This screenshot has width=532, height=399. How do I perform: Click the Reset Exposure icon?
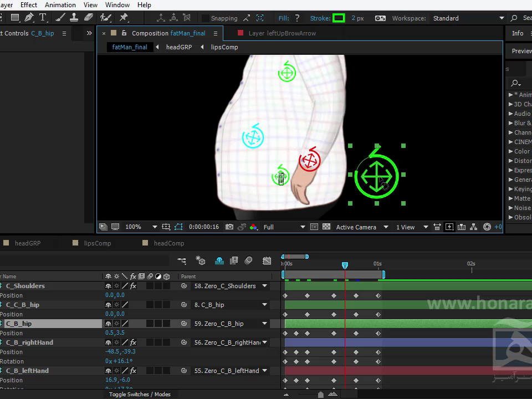487,227
